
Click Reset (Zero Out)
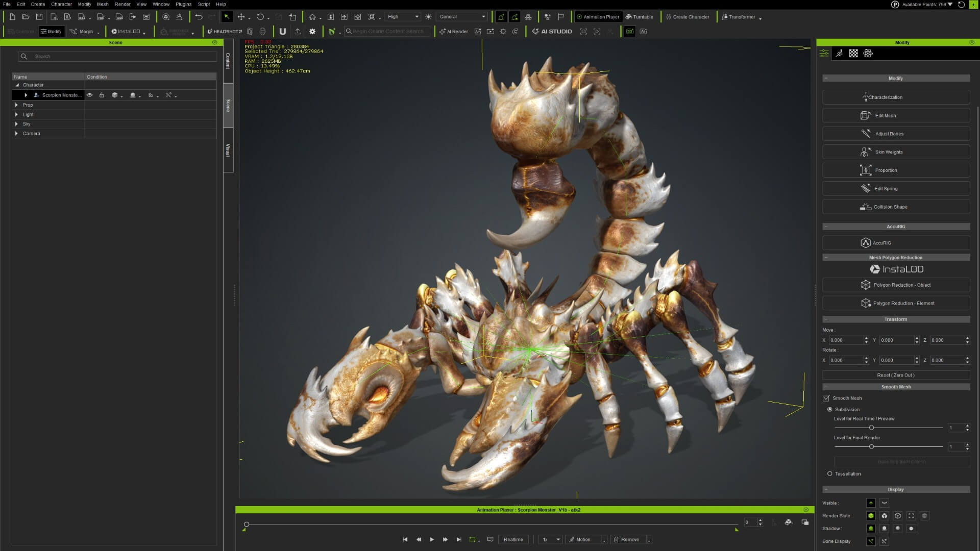click(896, 375)
